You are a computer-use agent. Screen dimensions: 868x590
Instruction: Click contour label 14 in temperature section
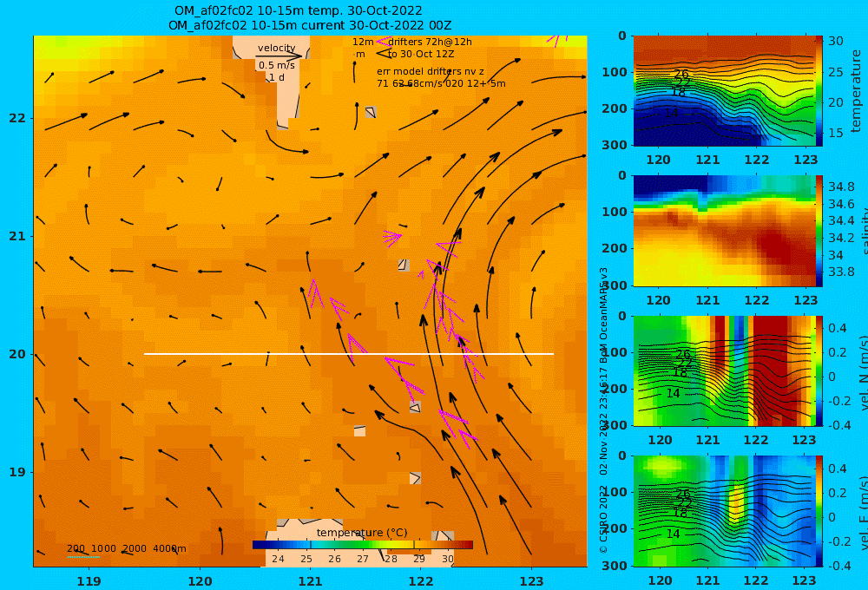671,113
